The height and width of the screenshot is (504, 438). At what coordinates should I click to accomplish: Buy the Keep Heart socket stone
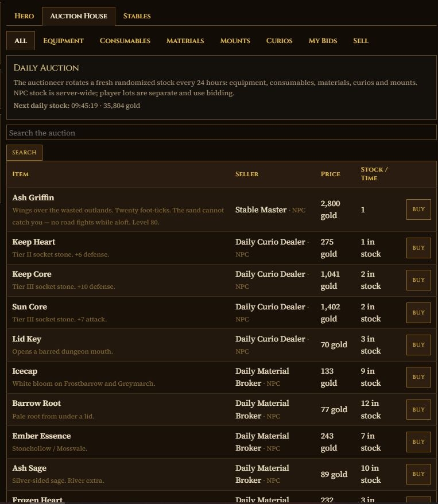click(x=418, y=248)
